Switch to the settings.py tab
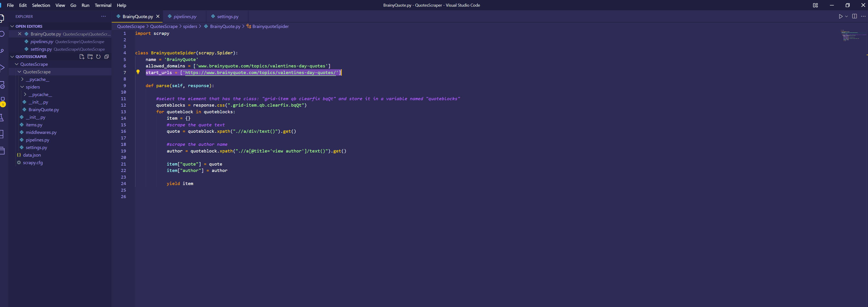Viewport: 868px width, 307px height. tap(227, 16)
